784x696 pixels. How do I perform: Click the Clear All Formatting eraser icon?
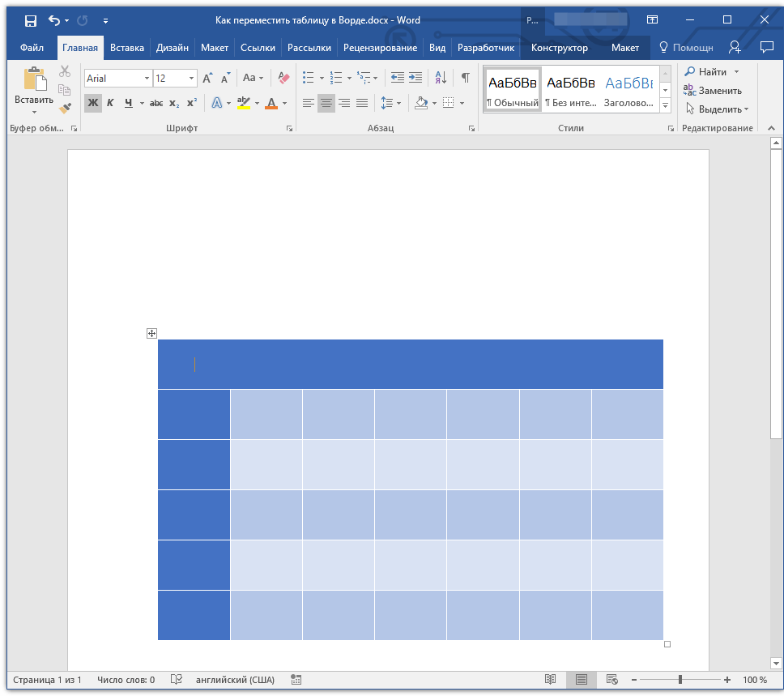pos(283,78)
